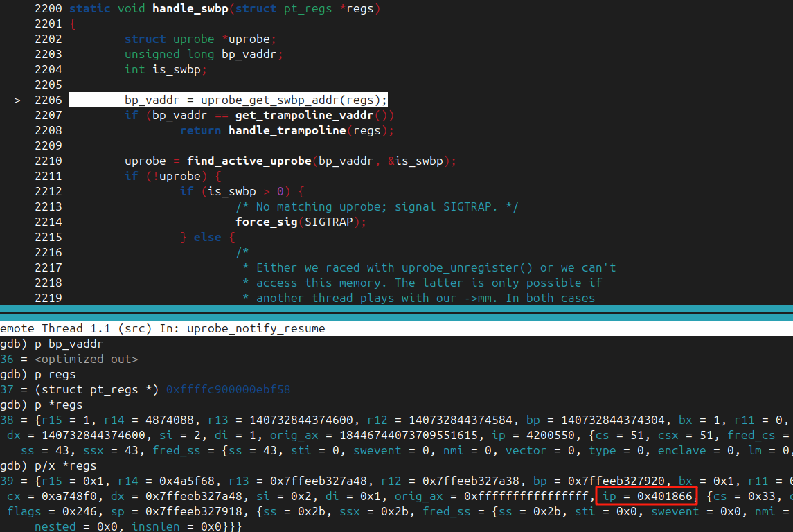Click handle_trampoline in the return statement
Viewport: 793px width, 532px height.
click(x=287, y=130)
